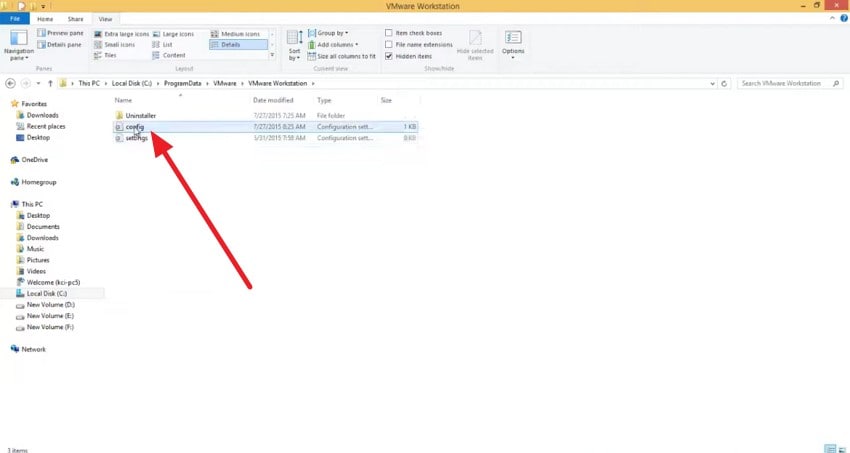Select New Volume (E:) drive
Screen dimensions: 850x453
tap(50, 315)
